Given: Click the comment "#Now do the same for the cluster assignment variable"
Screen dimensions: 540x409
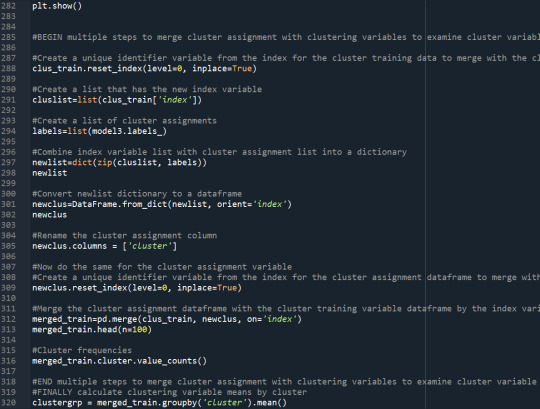Looking at the screenshot, I should point(162,267).
